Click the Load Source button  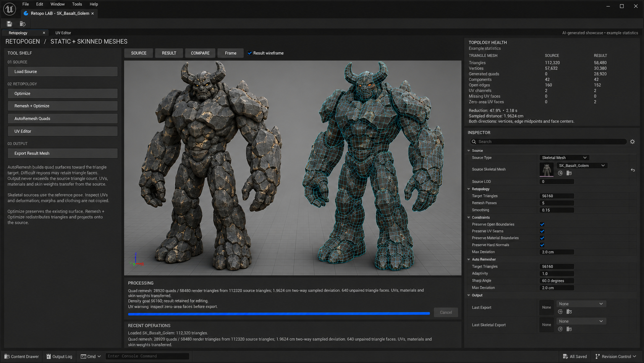click(62, 72)
